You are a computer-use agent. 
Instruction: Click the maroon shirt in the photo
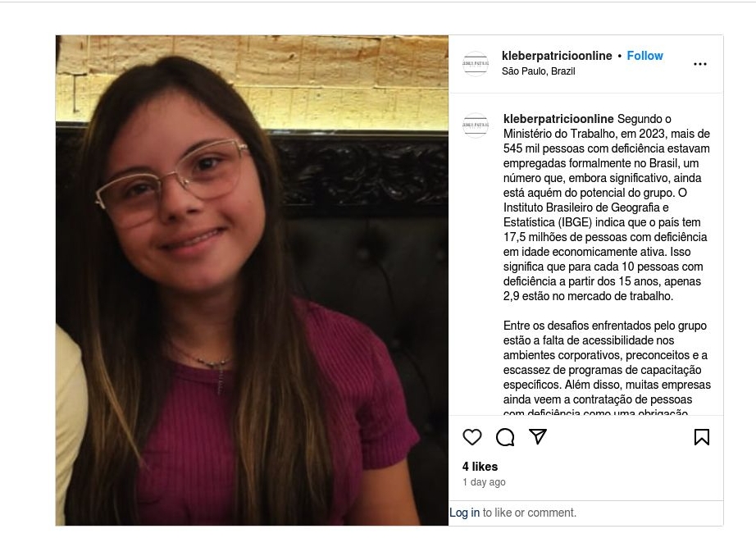(x=270, y=419)
